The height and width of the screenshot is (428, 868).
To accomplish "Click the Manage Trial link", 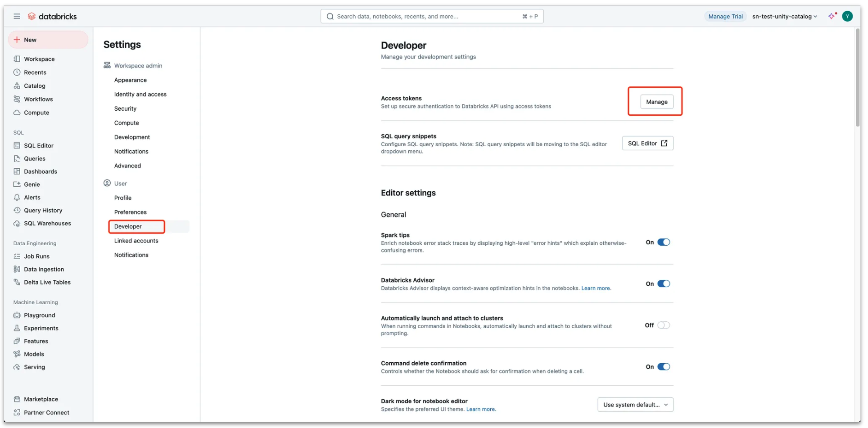I will point(725,17).
